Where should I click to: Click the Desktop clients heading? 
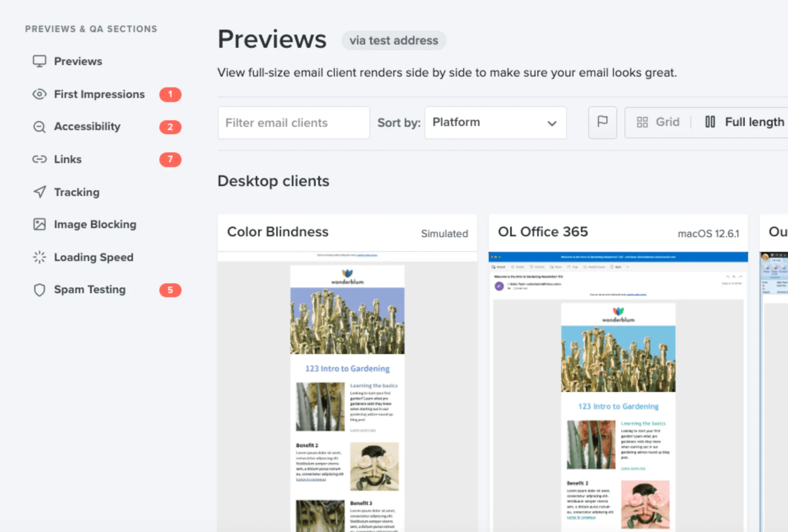(x=273, y=181)
